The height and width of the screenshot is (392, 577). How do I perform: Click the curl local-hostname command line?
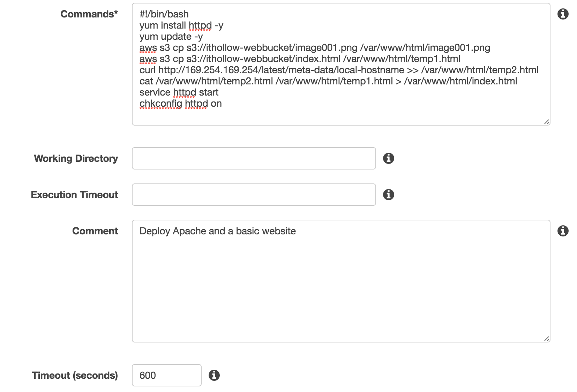click(x=339, y=70)
